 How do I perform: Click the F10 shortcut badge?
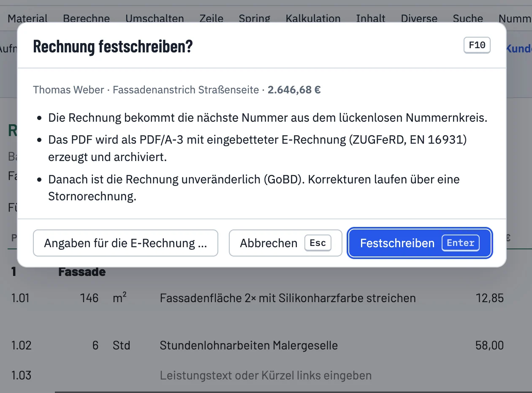[x=477, y=45]
